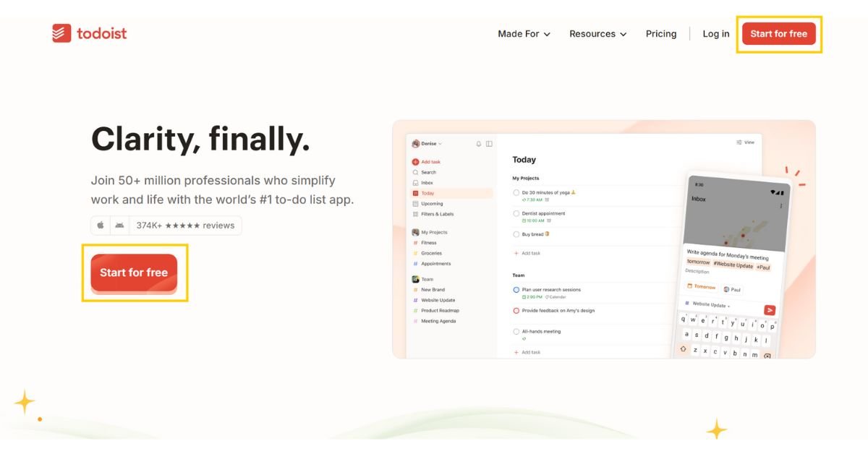This screenshot has height=454, width=868.
Task: Click the highlighted Start for free button
Action: tap(134, 273)
